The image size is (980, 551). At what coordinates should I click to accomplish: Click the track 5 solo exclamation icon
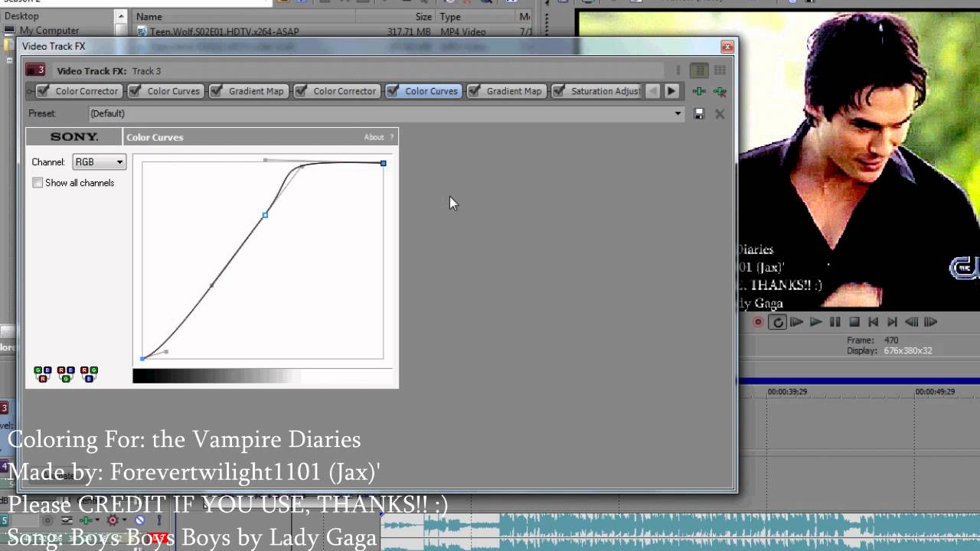point(159,520)
